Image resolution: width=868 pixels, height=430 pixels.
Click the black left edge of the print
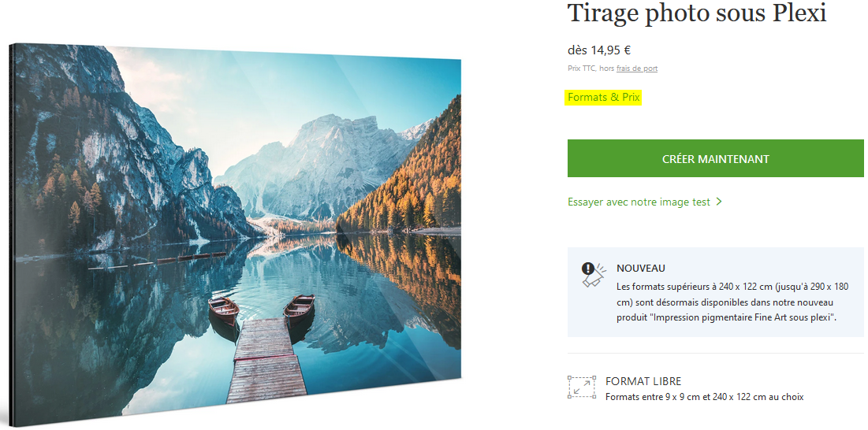pyautogui.click(x=12, y=235)
